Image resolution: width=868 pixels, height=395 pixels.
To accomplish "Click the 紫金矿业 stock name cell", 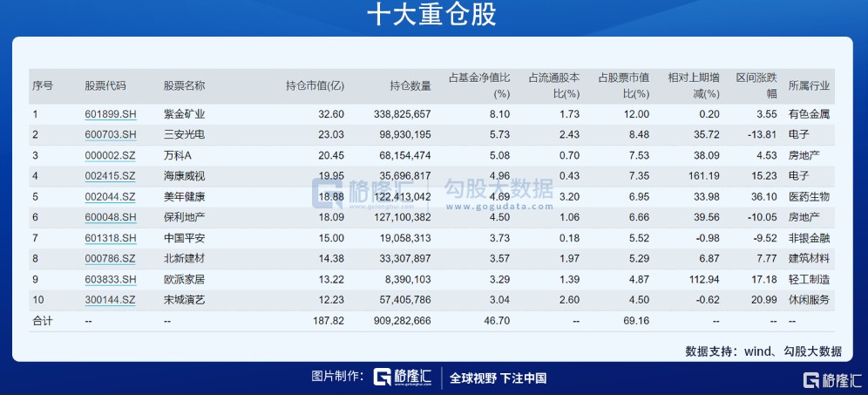I will tap(184, 114).
